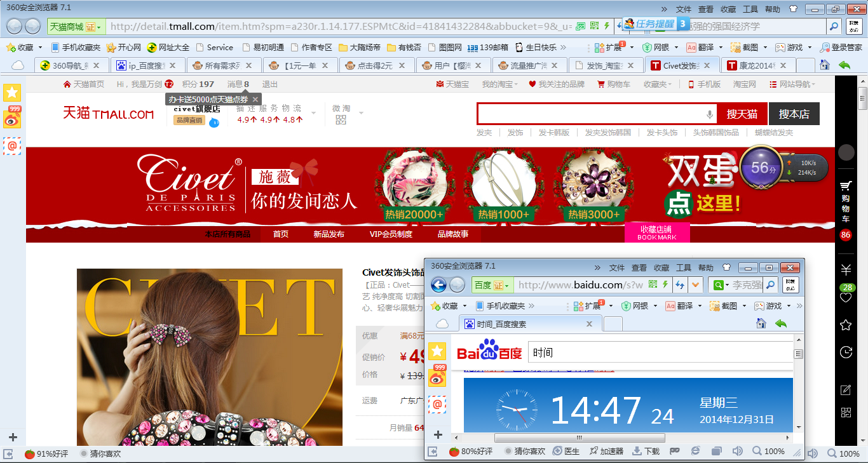Click the 搜天猫 search button

coord(742,114)
